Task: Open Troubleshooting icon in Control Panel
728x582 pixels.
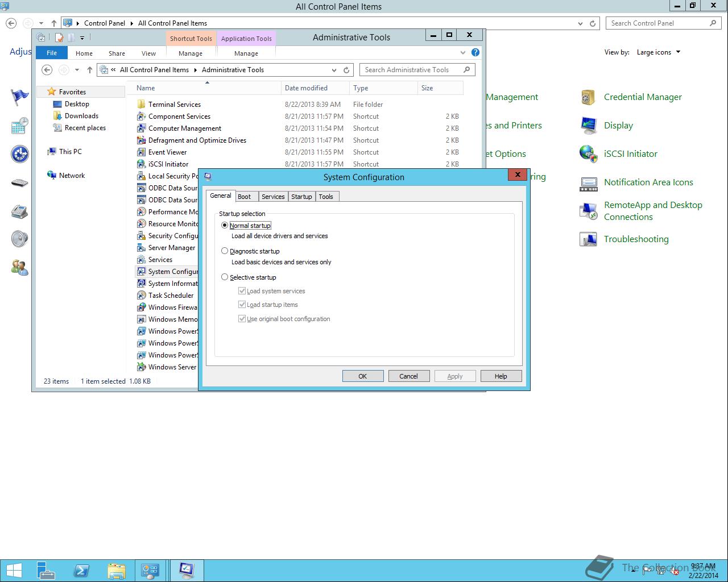Action: pos(588,239)
